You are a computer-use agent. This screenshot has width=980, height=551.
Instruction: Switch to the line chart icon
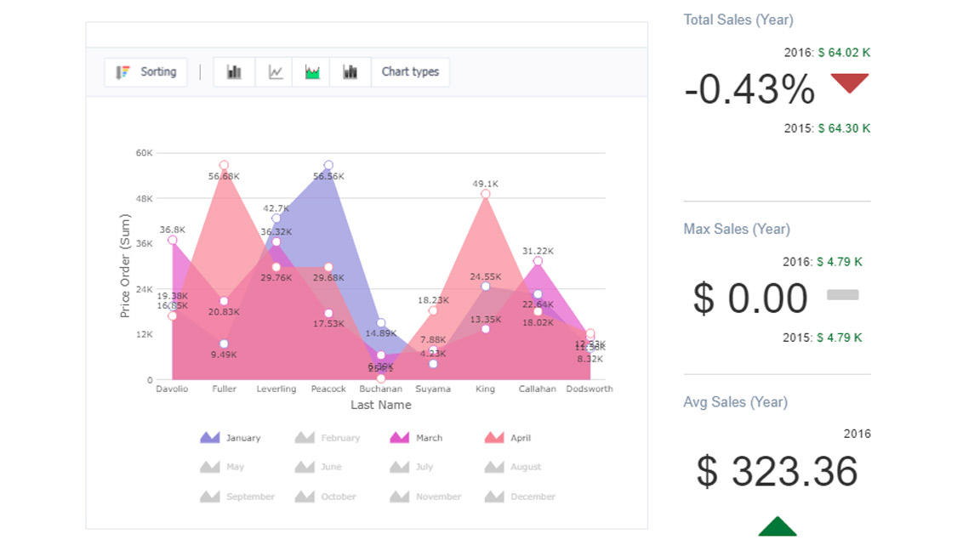point(275,72)
